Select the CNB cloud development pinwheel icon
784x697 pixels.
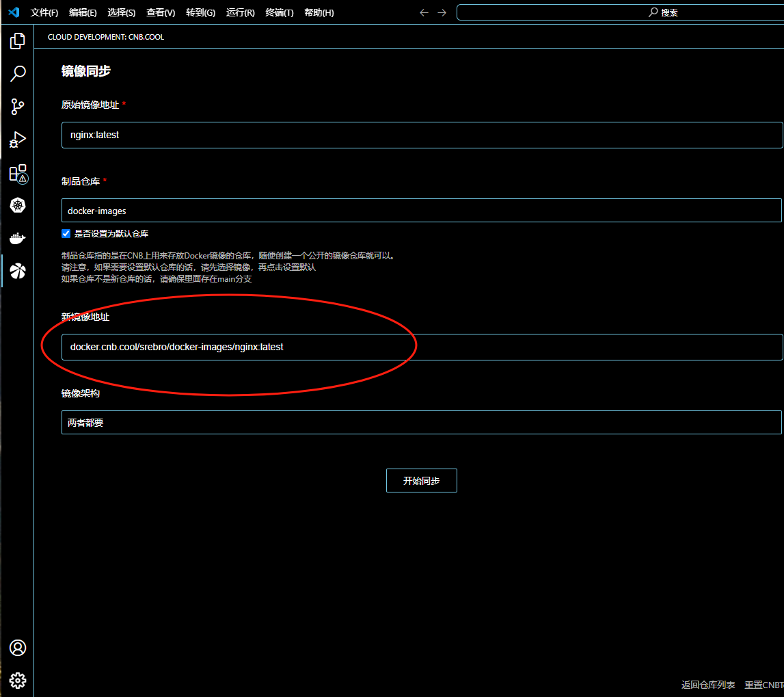[17, 271]
